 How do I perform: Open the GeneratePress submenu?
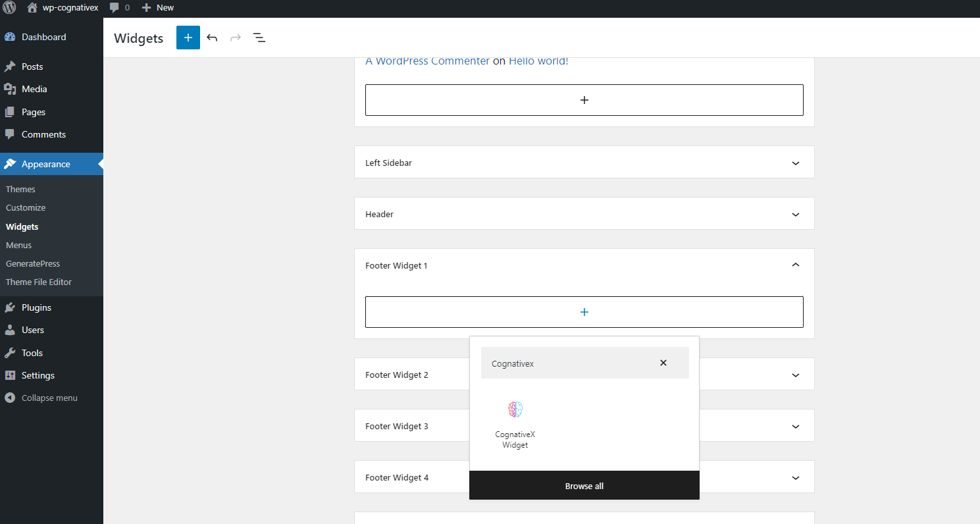point(33,263)
